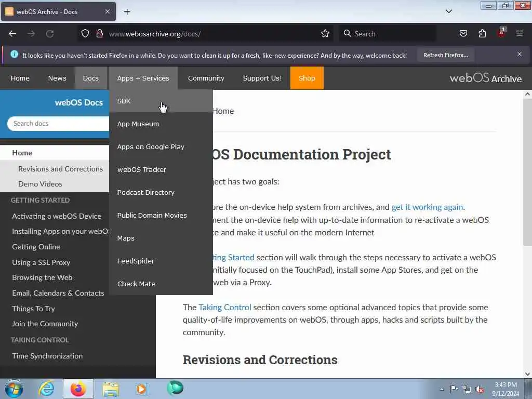The width and height of the screenshot is (532, 399).
Task: Open Demo Videos sidebar link
Action: 40,184
